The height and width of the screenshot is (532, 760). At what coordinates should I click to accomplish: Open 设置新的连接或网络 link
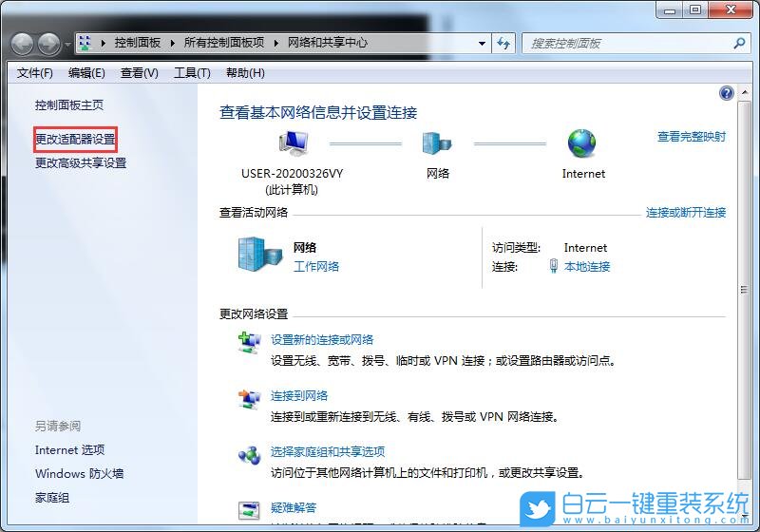click(x=322, y=340)
